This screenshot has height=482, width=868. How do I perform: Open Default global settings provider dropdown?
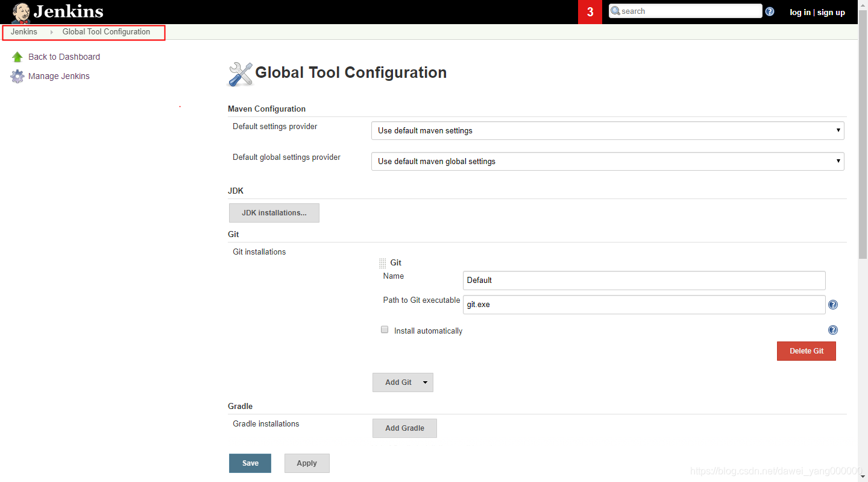608,161
